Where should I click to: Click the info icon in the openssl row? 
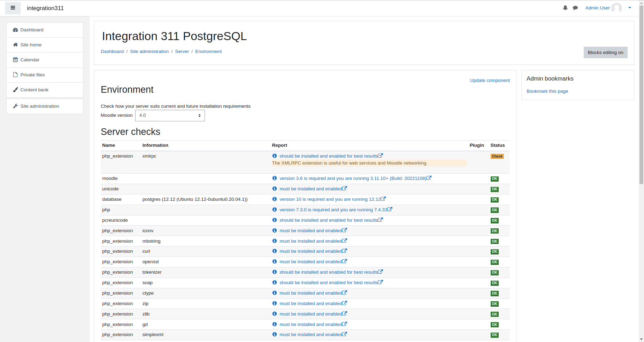pos(275,261)
